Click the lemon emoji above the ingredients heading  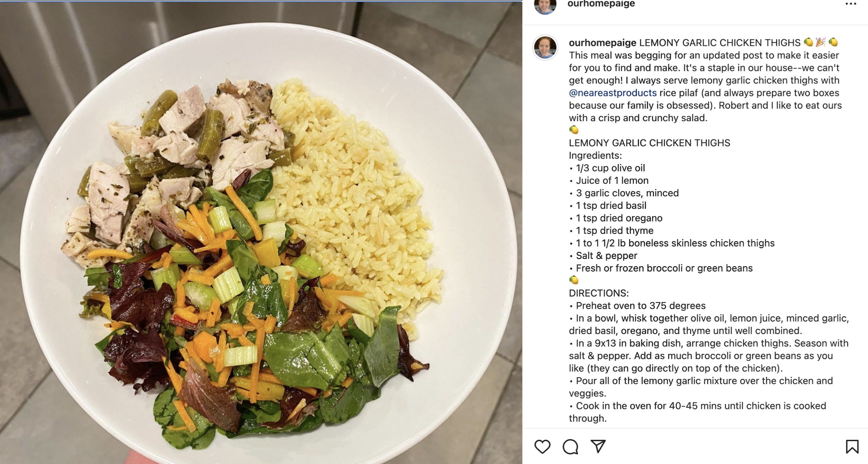(574, 130)
